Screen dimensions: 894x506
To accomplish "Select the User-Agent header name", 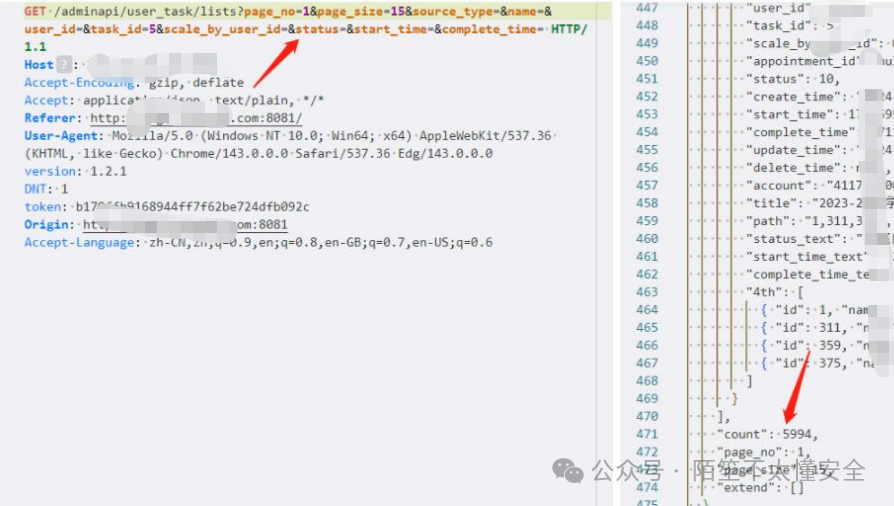I will pos(61,136).
